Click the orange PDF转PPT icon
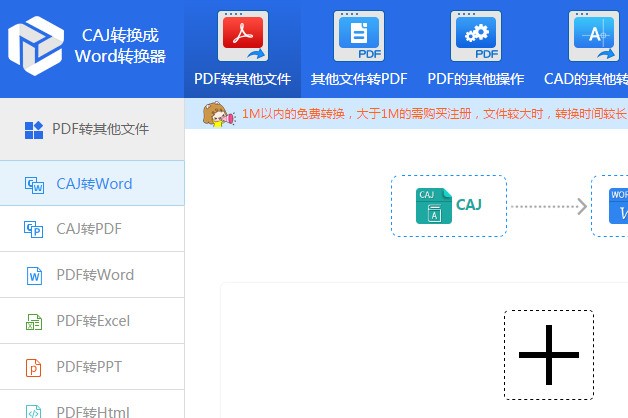This screenshot has width=628, height=418. (x=34, y=368)
